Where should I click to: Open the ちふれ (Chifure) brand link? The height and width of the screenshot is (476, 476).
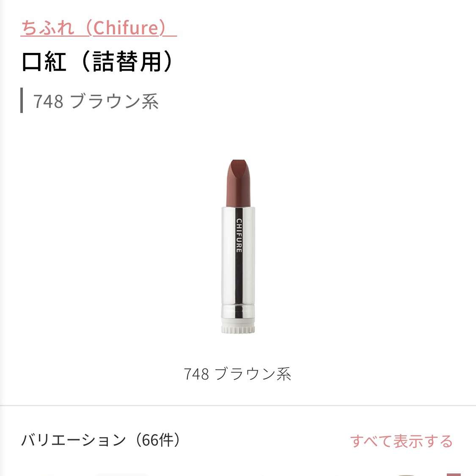click(x=99, y=28)
